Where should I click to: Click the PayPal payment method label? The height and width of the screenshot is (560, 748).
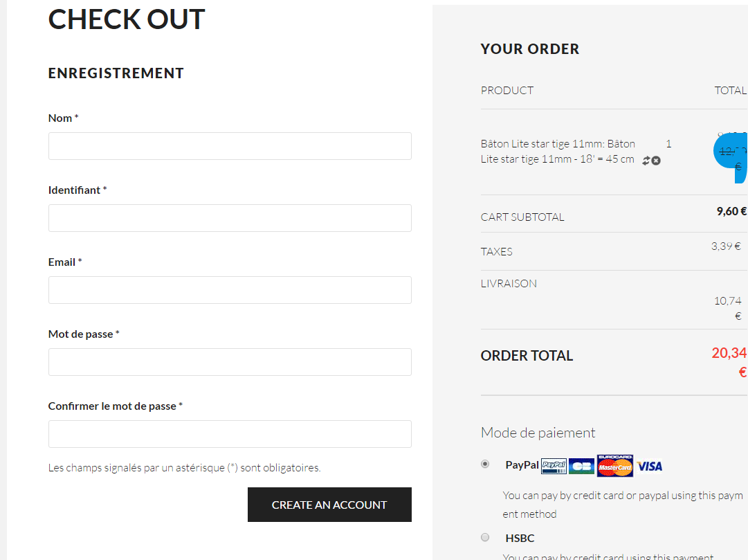[x=522, y=465]
